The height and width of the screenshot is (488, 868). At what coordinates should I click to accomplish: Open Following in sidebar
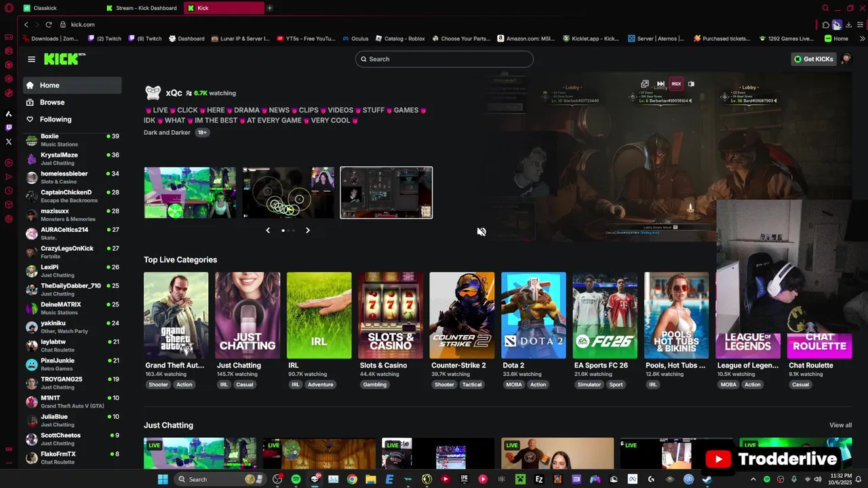click(72, 119)
